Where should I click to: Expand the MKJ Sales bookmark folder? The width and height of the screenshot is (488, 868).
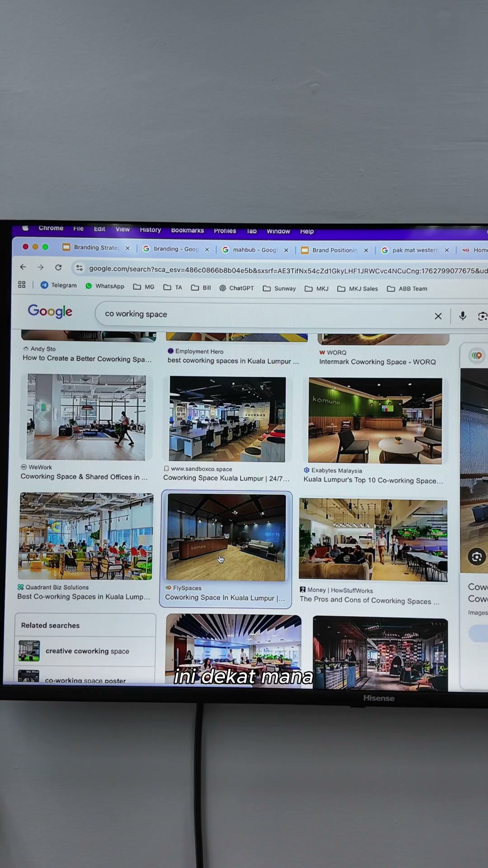[x=357, y=288]
